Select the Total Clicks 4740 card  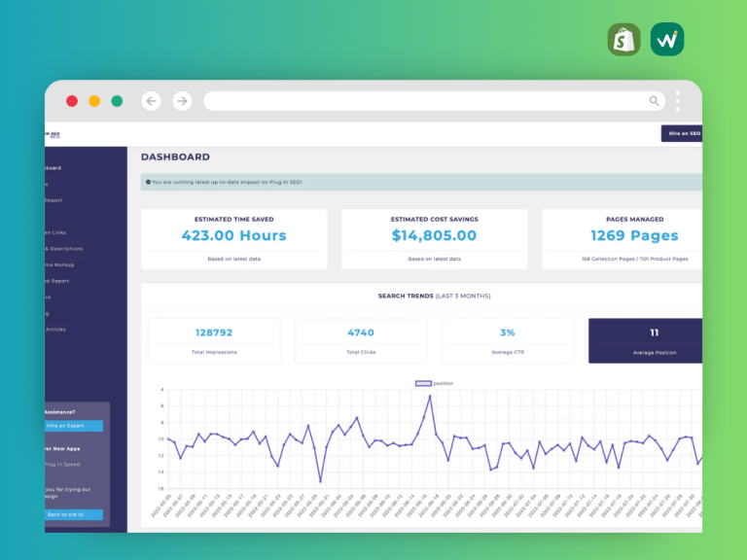click(x=361, y=340)
